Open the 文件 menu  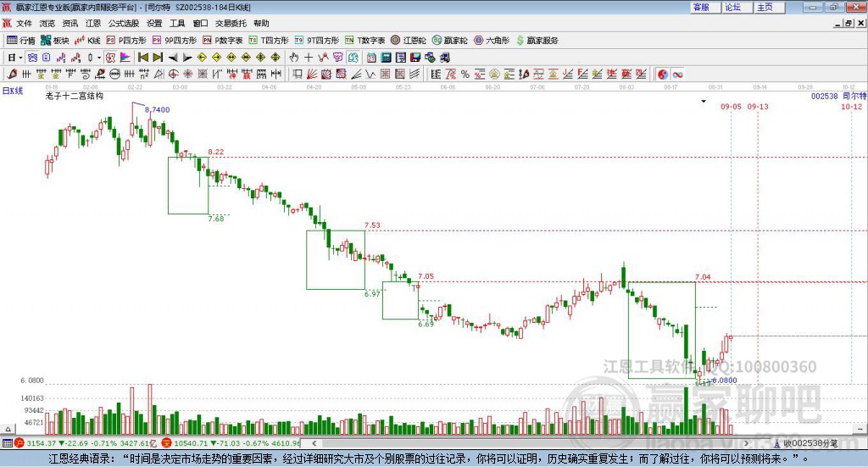[x=24, y=23]
